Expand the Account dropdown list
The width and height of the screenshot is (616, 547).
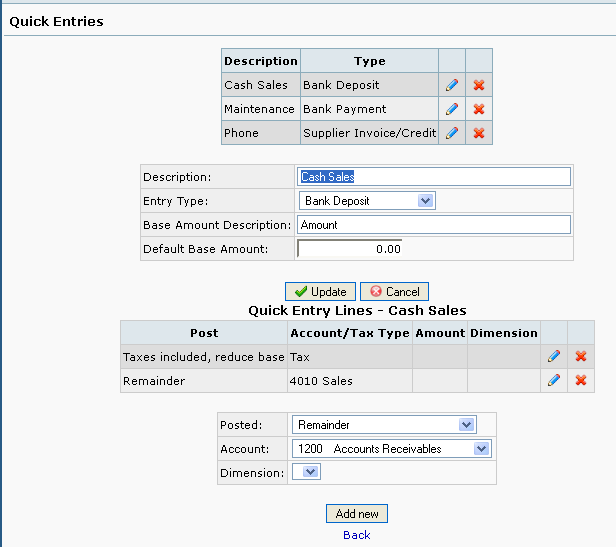392,449
